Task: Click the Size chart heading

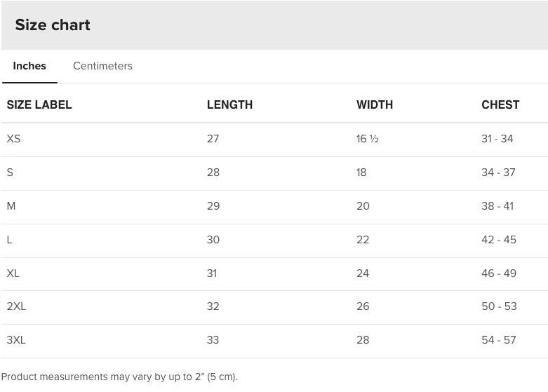Action: point(53,25)
